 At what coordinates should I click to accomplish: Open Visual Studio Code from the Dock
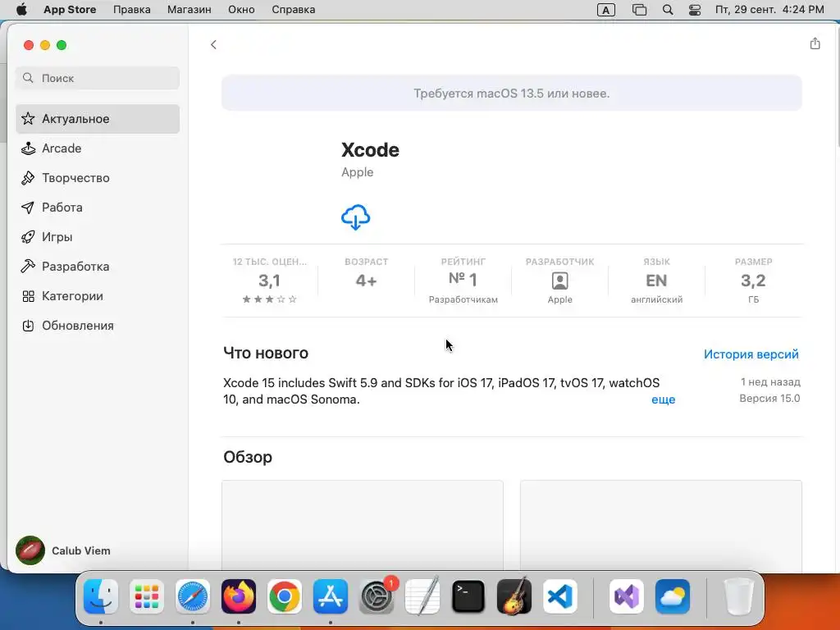pos(560,596)
